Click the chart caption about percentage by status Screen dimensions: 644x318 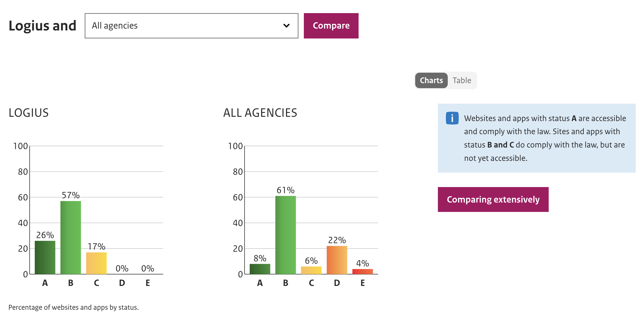(73, 307)
